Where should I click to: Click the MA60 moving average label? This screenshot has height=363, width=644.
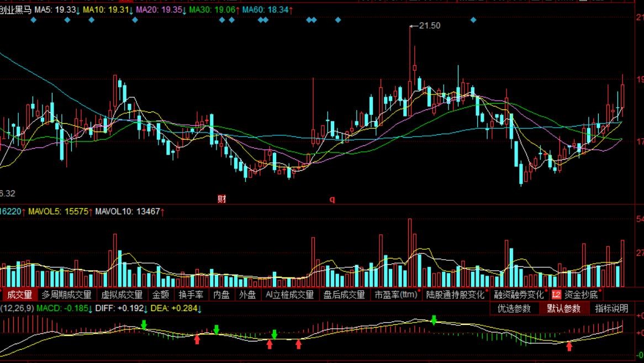pos(268,10)
